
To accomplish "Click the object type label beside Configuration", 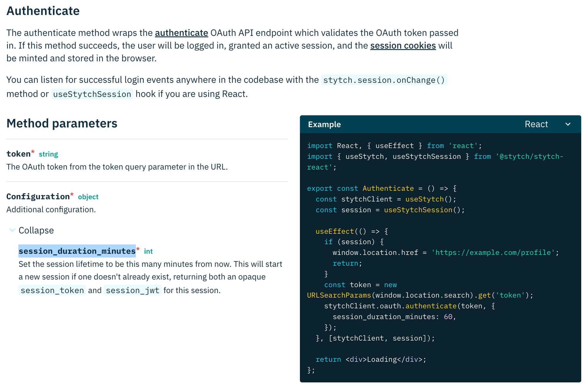I will (x=88, y=197).
